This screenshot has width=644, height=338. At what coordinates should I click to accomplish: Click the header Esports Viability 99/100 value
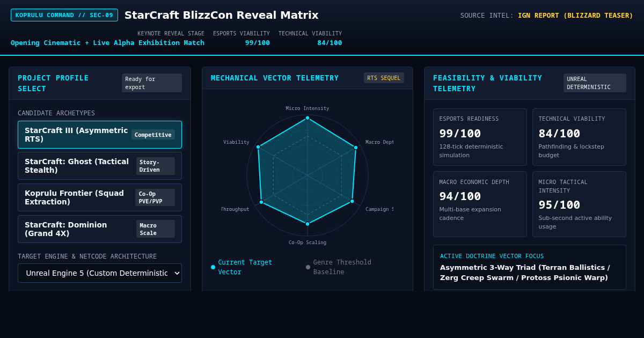pos(258,43)
